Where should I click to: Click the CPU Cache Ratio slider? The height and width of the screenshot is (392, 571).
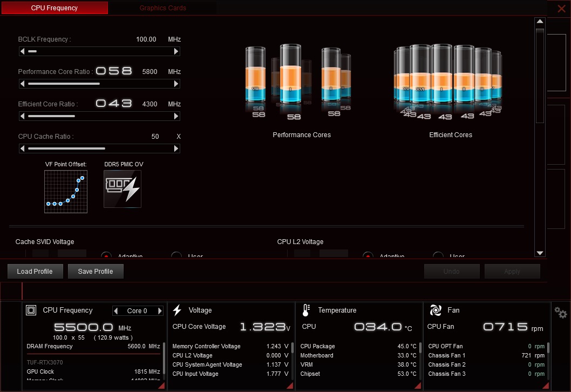(99, 148)
